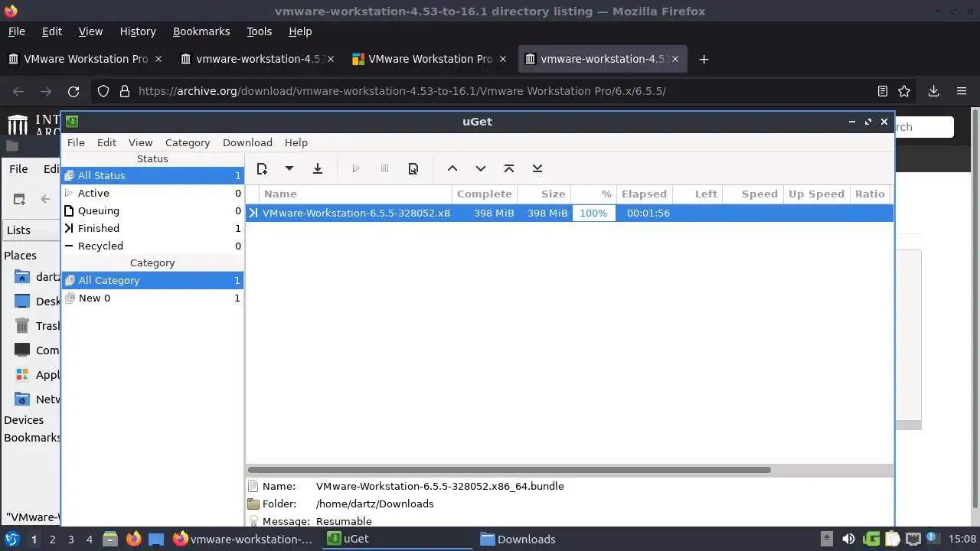Switch to the first VMware Workstation Pro tab

pyautogui.click(x=86, y=59)
